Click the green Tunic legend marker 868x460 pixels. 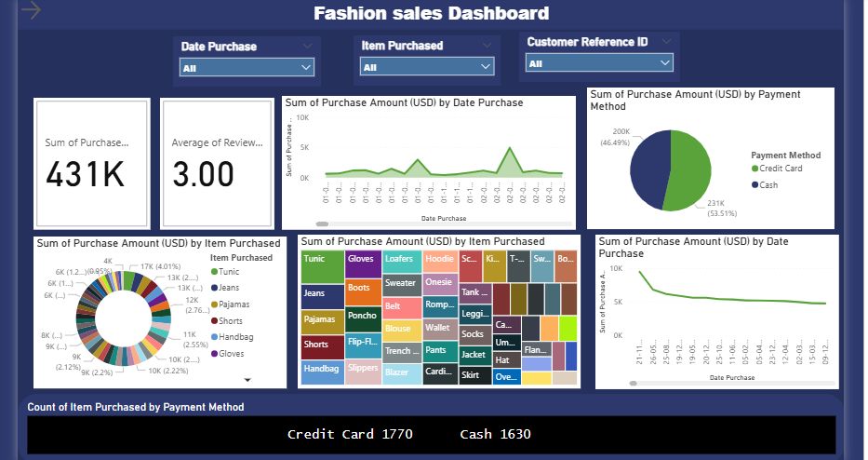point(215,272)
